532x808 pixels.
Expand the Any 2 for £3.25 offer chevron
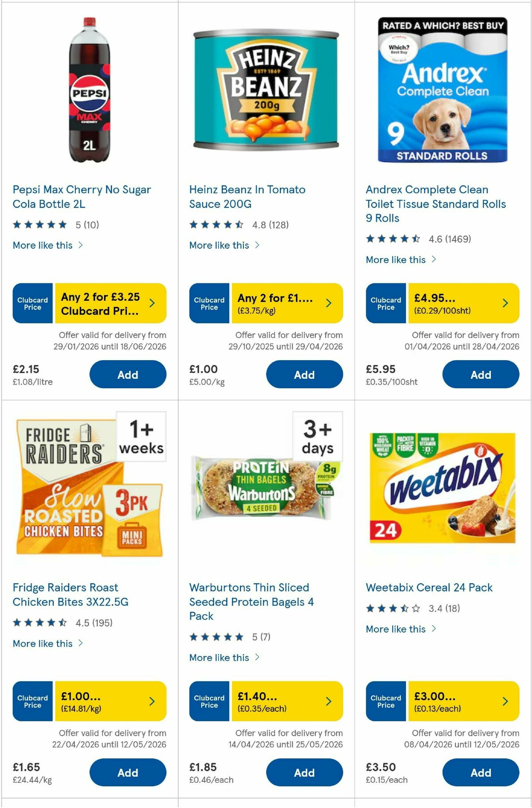coord(152,303)
